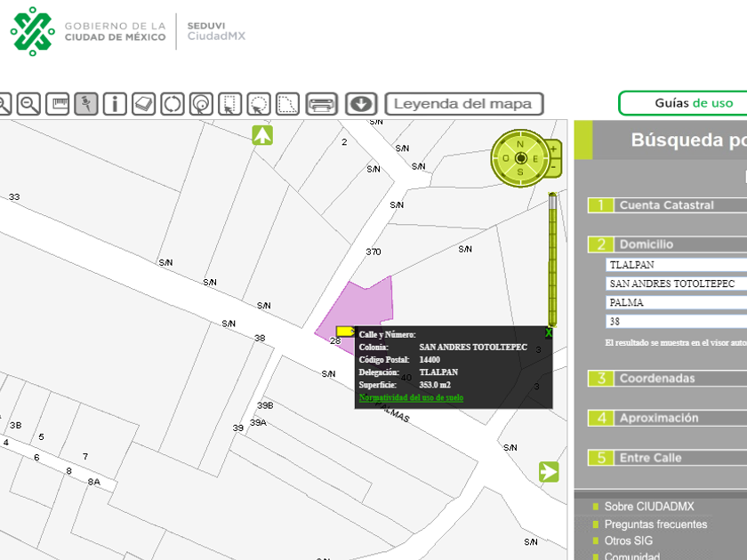This screenshot has height=560, width=747.
Task: Pan map north with green arrow
Action: click(x=262, y=135)
